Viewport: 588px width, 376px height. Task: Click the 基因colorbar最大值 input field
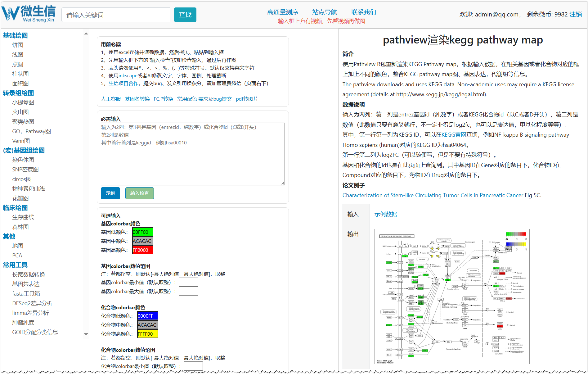pyautogui.click(x=188, y=291)
